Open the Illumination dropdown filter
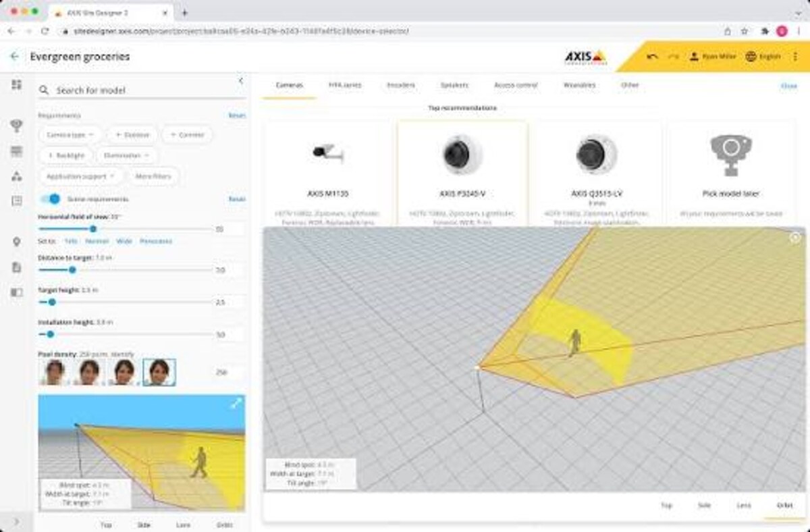This screenshot has width=810, height=532. 127,155
